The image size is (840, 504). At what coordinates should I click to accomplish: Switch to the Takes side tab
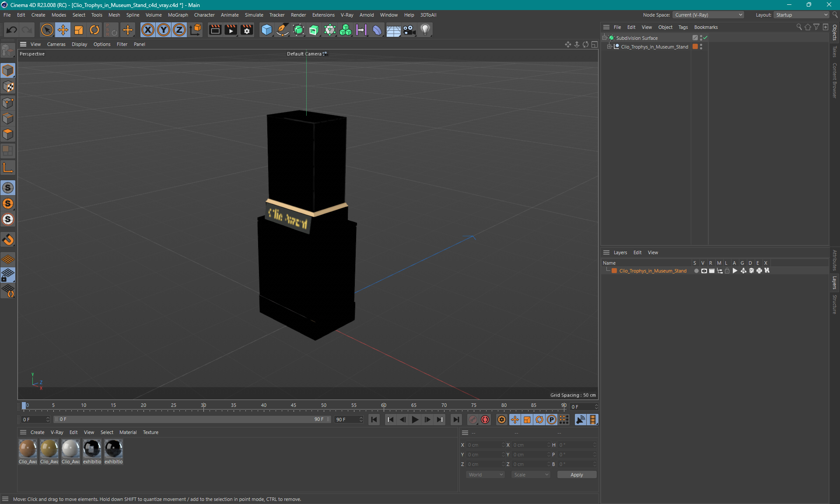[835, 52]
